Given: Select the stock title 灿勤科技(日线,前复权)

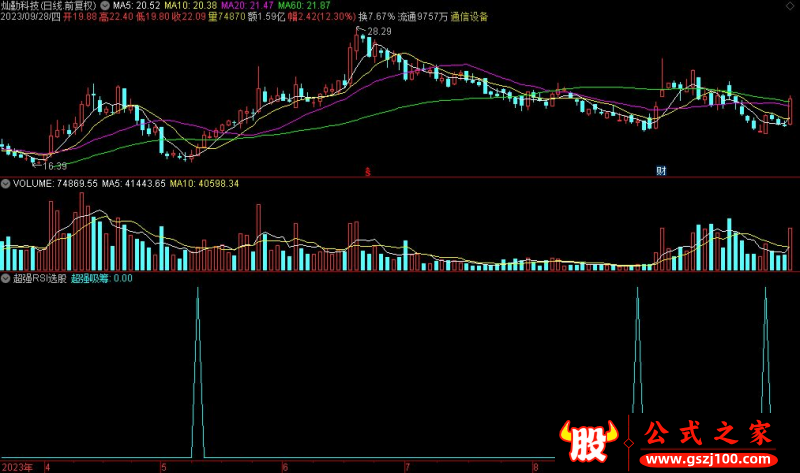Looking at the screenshot, I should [x=48, y=6].
